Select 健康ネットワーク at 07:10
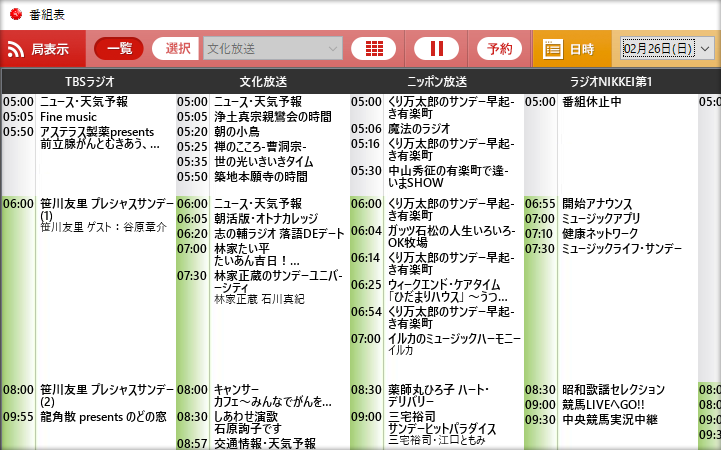 click(600, 234)
